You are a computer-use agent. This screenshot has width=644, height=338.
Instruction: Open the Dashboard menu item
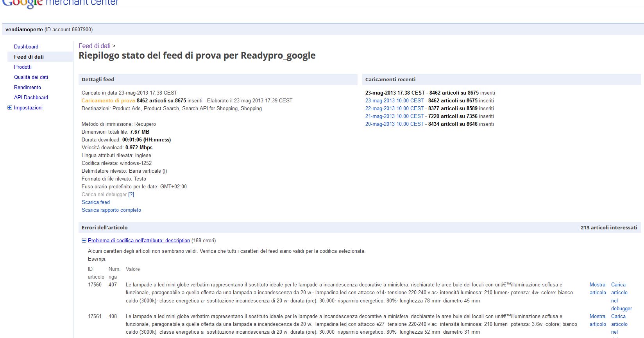26,46
